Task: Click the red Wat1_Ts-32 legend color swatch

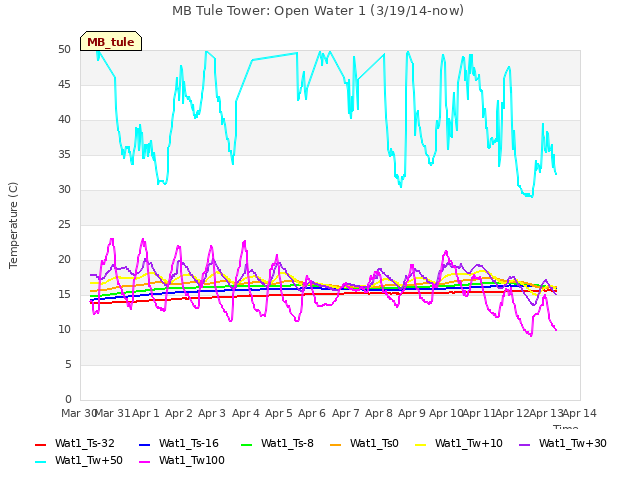Action: click(x=41, y=444)
